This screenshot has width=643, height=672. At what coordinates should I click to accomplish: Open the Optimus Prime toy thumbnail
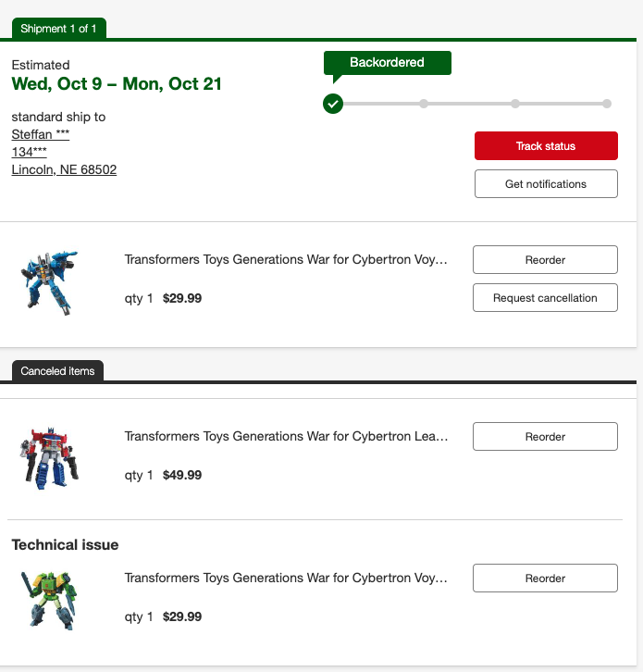click(51, 455)
